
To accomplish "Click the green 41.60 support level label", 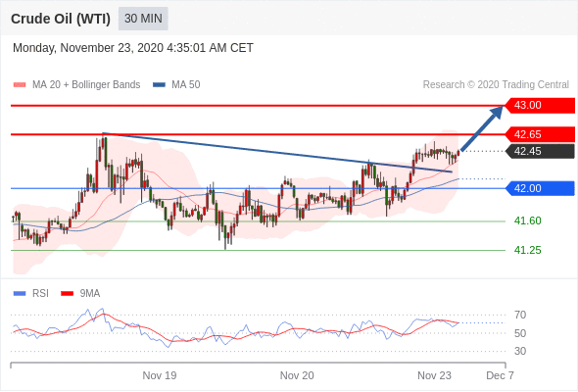I will click(x=527, y=220).
